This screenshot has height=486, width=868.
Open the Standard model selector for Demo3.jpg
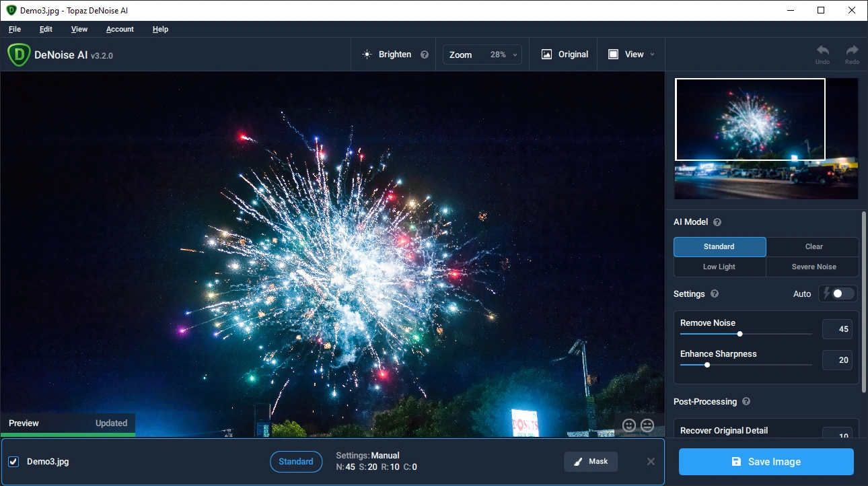[295, 461]
